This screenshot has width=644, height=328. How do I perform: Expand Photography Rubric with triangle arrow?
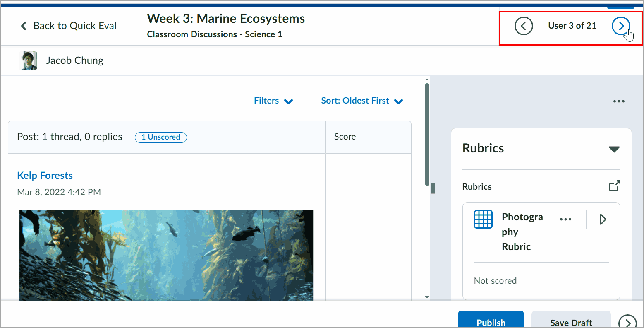tap(603, 219)
